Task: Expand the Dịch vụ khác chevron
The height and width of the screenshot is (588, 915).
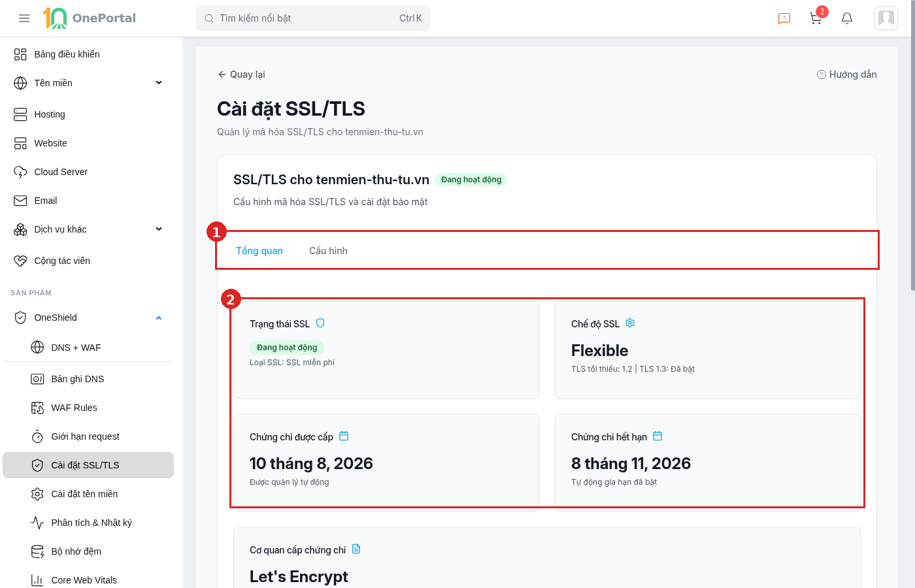Action: [159, 229]
